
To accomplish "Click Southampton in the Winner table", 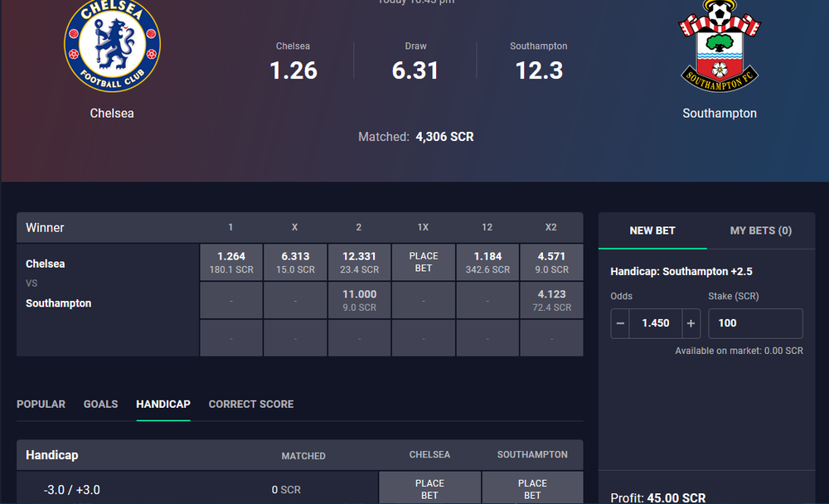I will click(x=59, y=303).
